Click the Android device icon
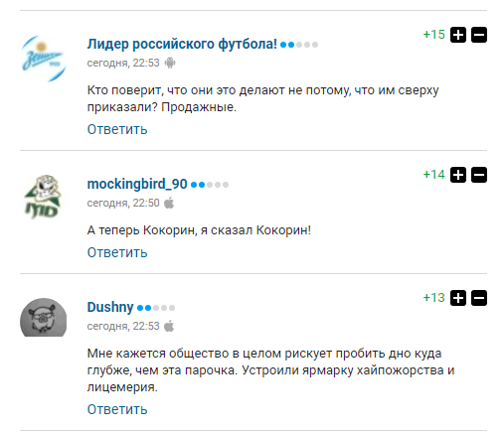504x435 pixels. [x=170, y=63]
